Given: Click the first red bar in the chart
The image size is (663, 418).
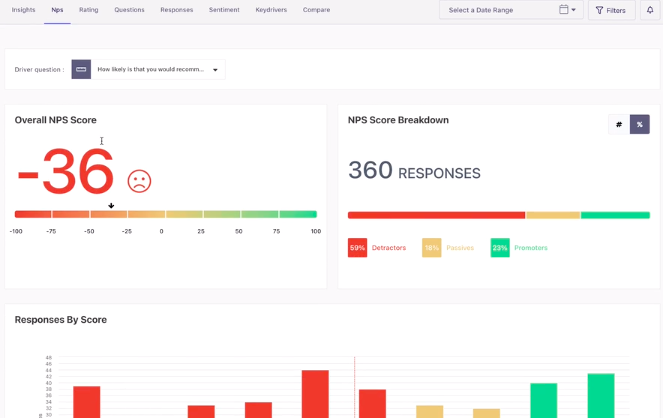Looking at the screenshot, I should pos(87,402).
